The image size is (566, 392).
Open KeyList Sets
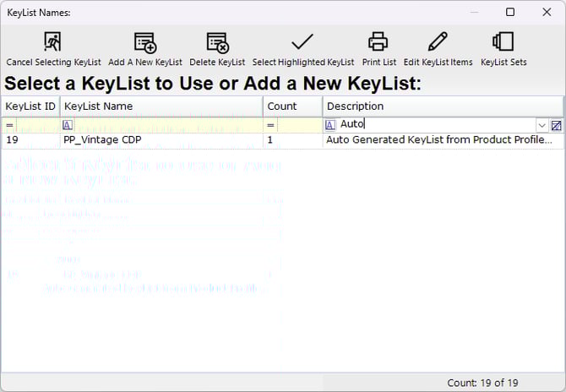[503, 43]
